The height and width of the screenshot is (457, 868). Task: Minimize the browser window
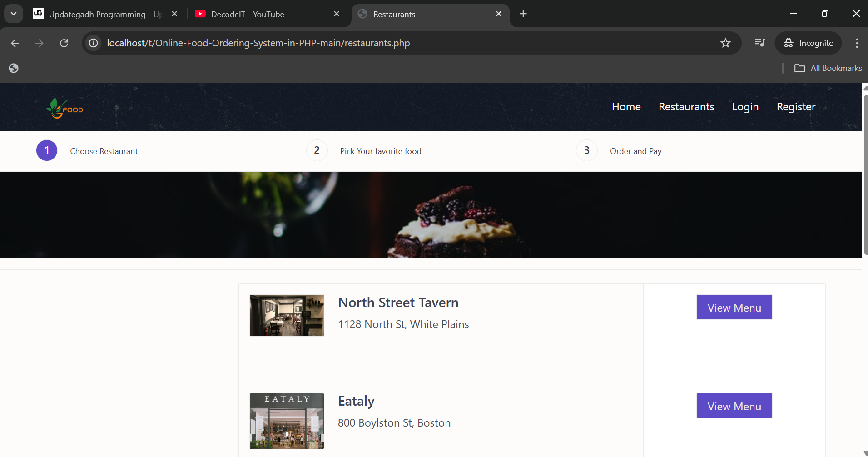click(x=794, y=14)
